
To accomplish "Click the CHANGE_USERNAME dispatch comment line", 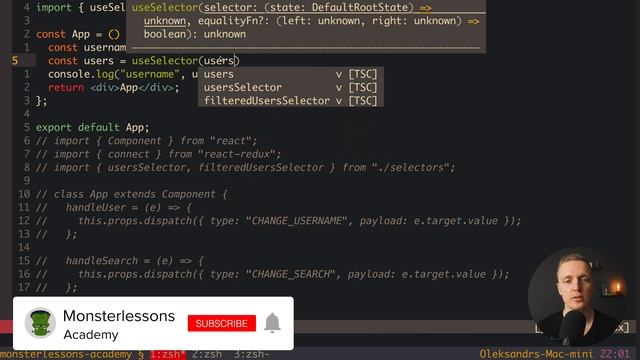I will click(x=278, y=221).
